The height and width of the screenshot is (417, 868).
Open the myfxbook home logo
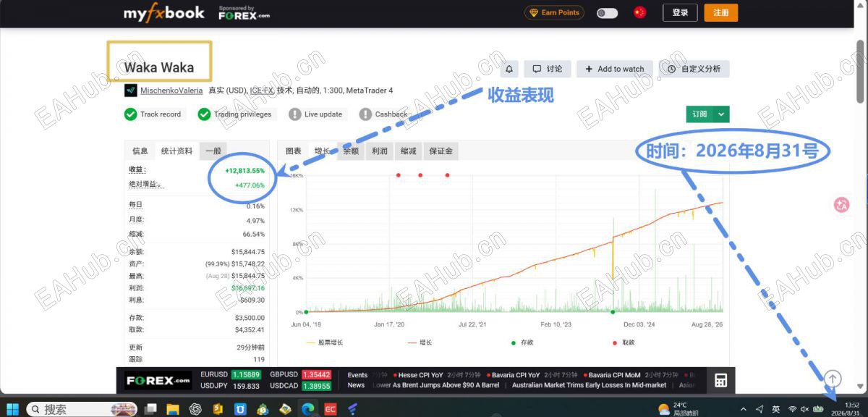click(164, 13)
